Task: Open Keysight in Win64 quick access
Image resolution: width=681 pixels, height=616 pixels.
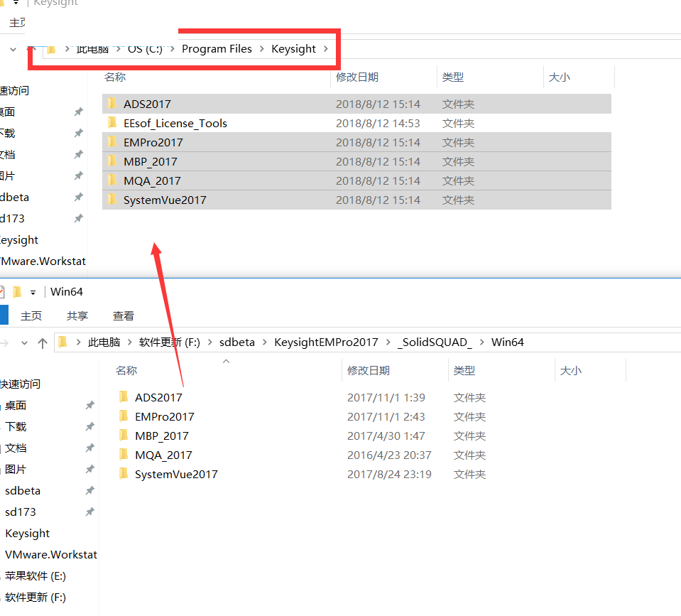Action: click(28, 533)
